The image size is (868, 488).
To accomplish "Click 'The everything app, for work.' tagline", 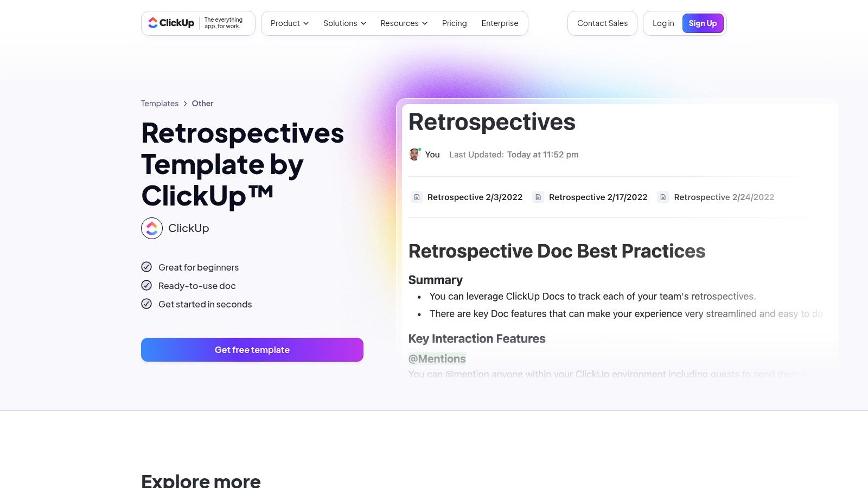I will click(224, 23).
